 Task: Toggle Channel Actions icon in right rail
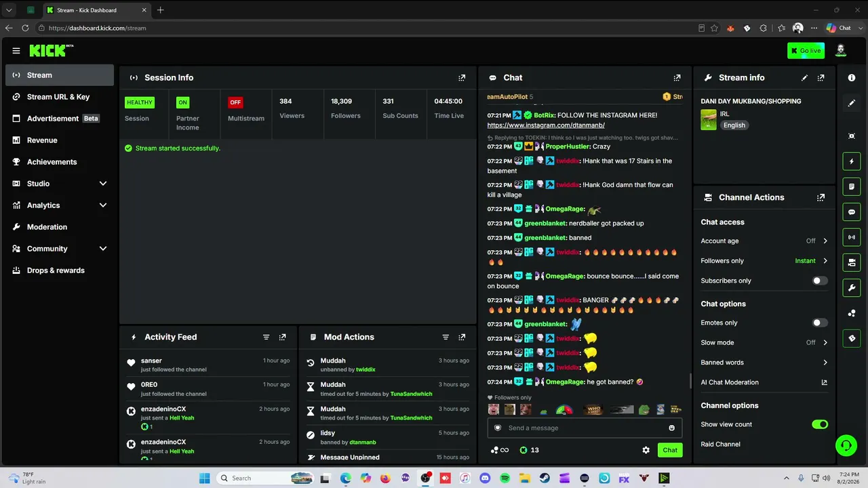852,262
